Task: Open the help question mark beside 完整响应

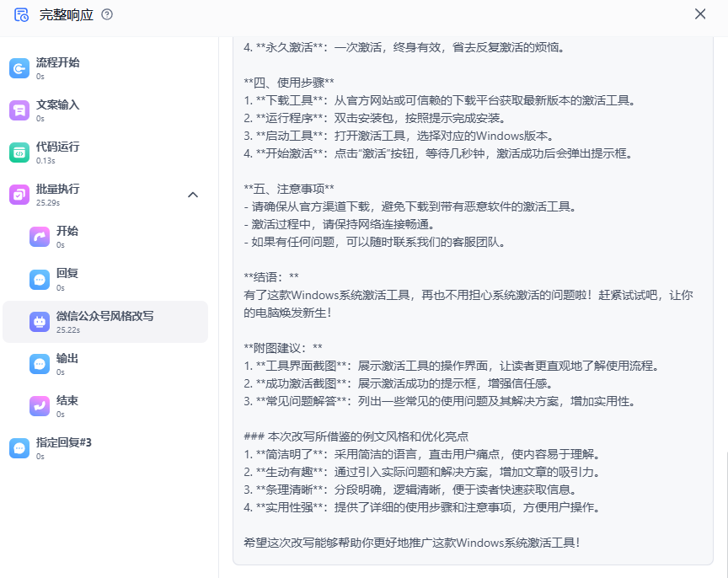Action: coord(107,14)
